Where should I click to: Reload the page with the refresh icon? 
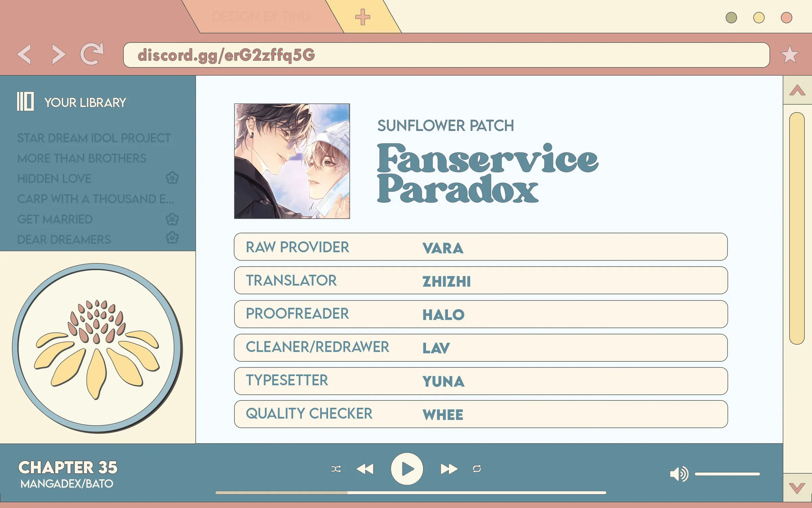(92, 54)
